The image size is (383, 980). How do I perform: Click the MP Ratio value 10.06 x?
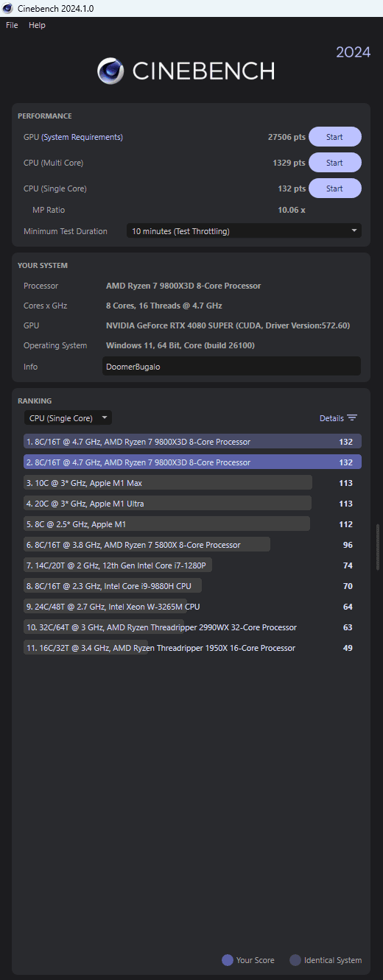pos(292,210)
